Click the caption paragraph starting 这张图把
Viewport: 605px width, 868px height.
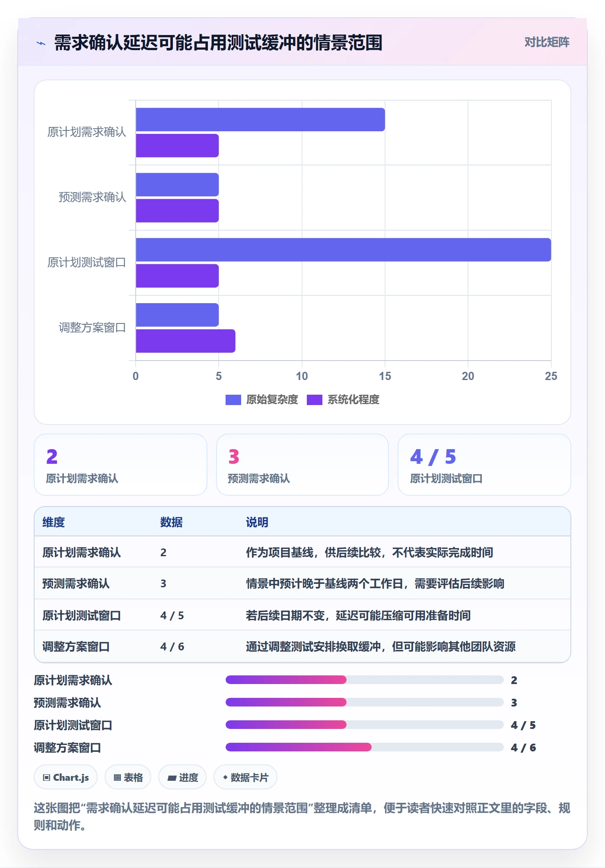[302, 816]
